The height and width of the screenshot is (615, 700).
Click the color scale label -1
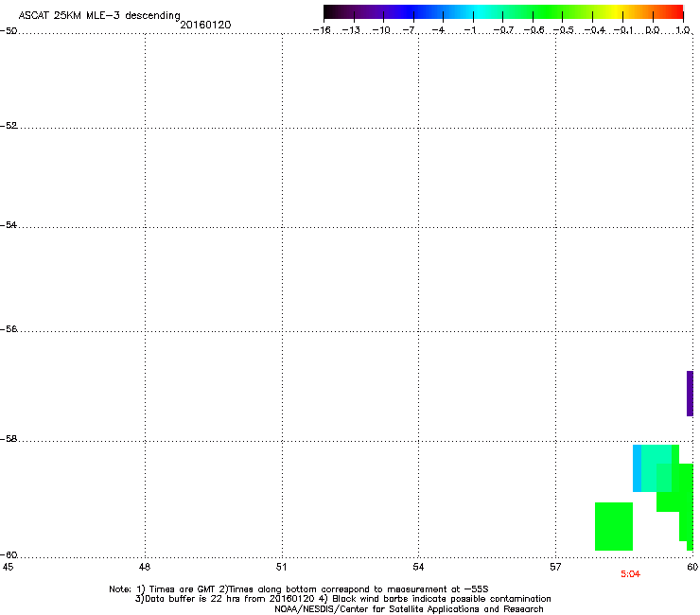point(469,30)
